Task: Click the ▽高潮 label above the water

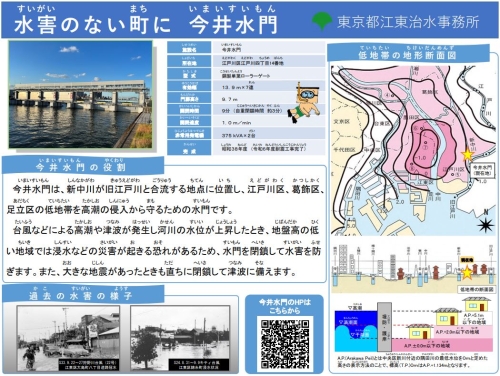Action: click(355, 307)
